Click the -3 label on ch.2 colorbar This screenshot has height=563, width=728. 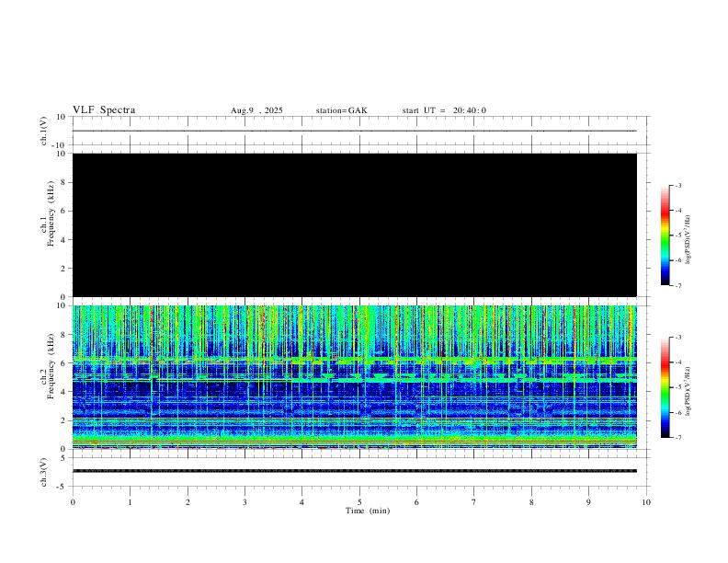pos(679,338)
